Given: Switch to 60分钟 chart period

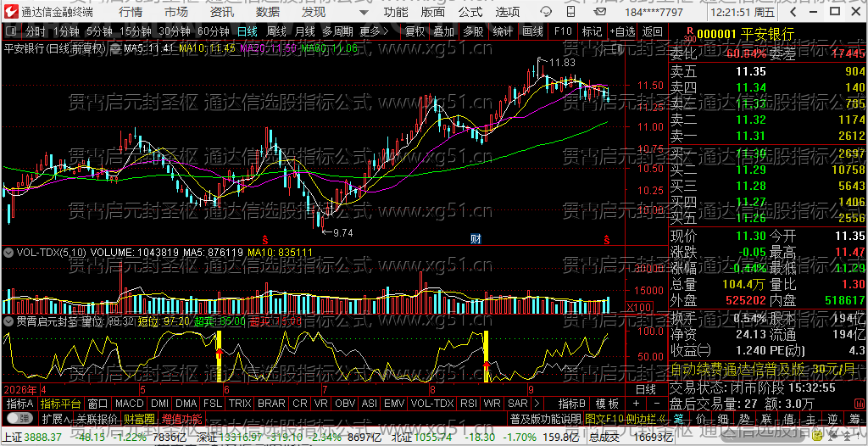Looking at the screenshot, I should 213,32.
